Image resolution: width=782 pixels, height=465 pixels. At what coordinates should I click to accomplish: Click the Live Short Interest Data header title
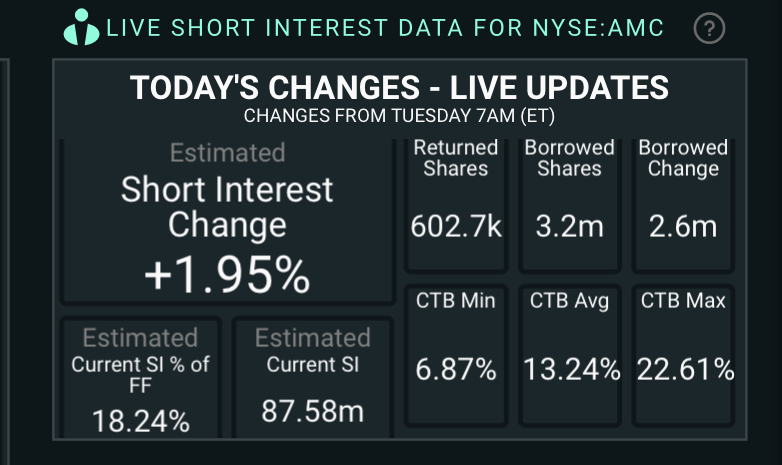[385, 28]
